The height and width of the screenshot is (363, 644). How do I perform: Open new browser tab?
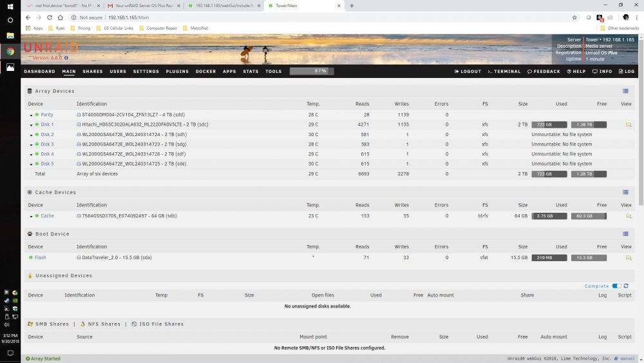point(352,6)
